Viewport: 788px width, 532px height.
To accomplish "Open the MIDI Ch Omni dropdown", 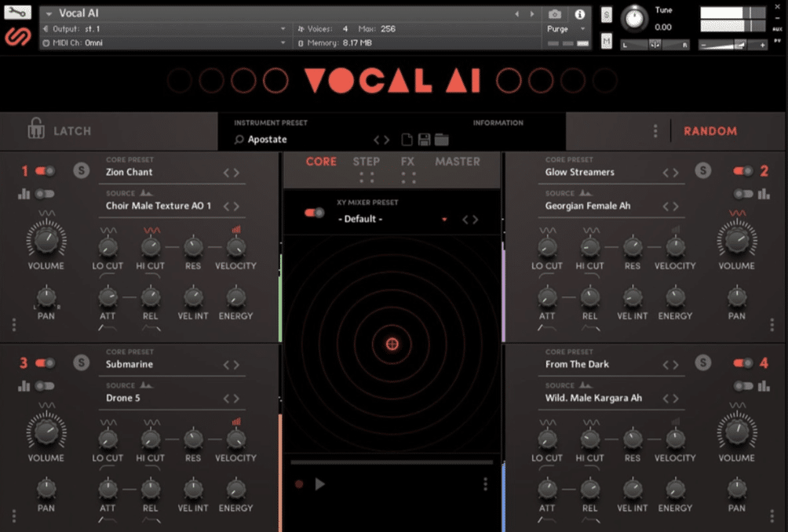I will coord(283,42).
